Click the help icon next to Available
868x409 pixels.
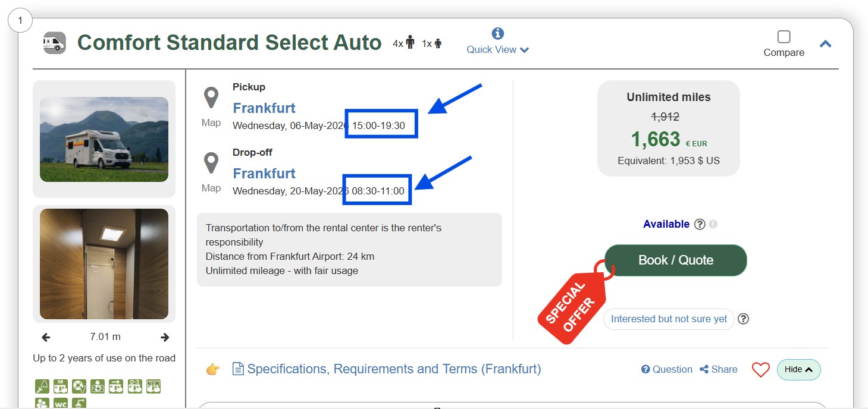click(700, 224)
